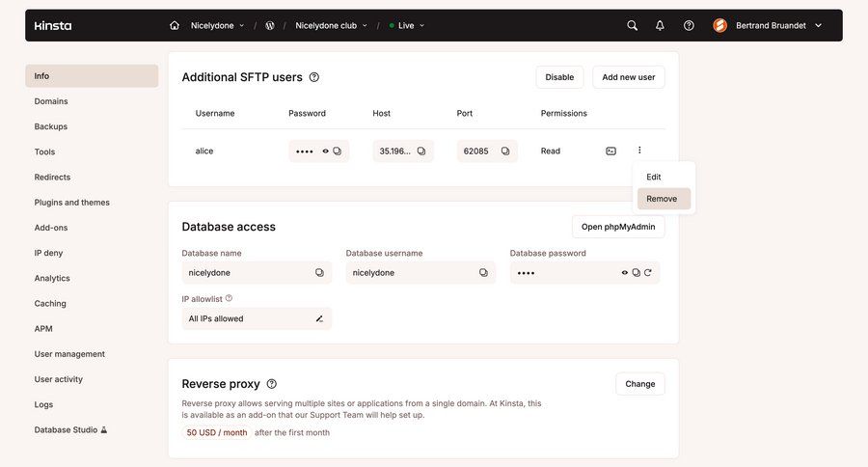This screenshot has height=467, width=868.
Task: Click the alice username cell
Action: click(204, 151)
